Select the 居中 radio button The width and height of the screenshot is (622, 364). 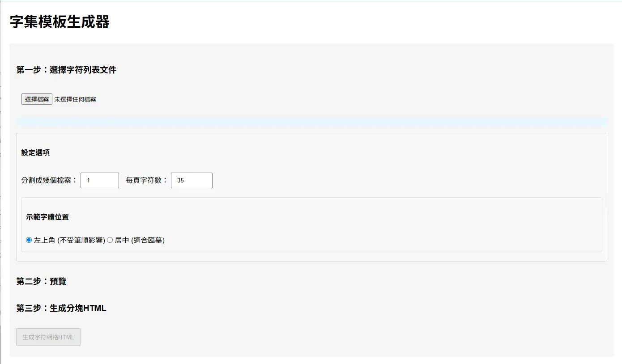tap(110, 240)
